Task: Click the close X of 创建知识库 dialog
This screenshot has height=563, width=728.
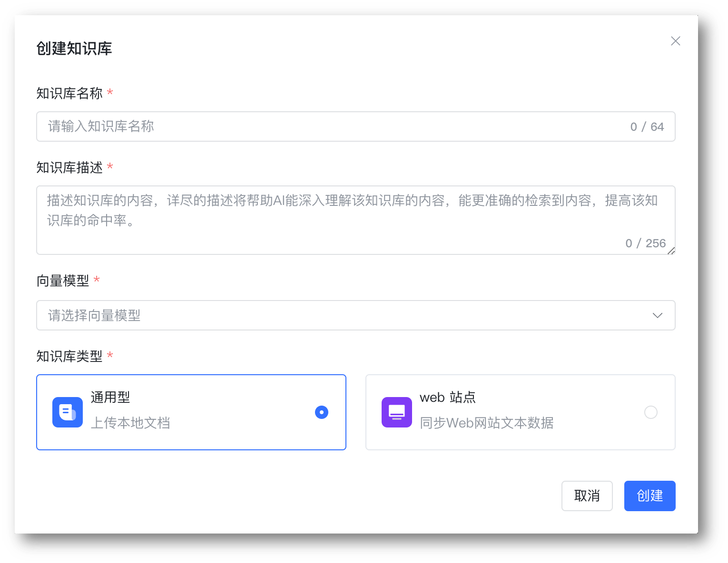Action: (x=675, y=41)
